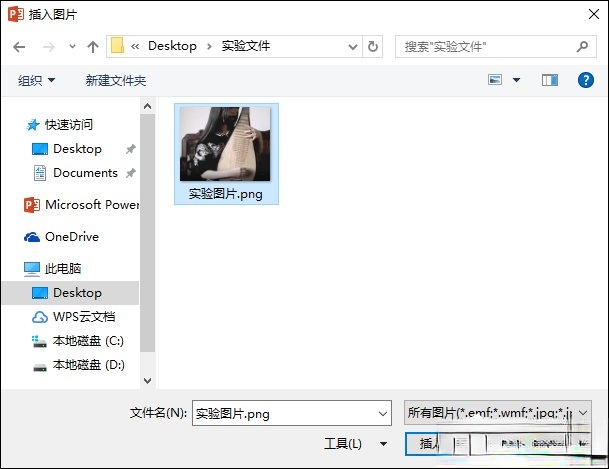Click the 实验图片.png file name label
609x469 pixels.
point(226,194)
